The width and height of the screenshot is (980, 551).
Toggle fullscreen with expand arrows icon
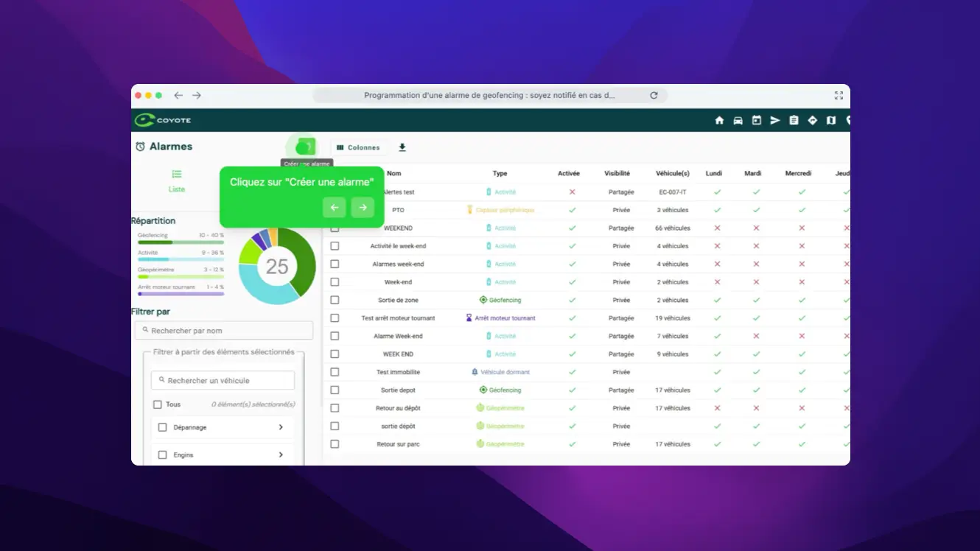(839, 96)
